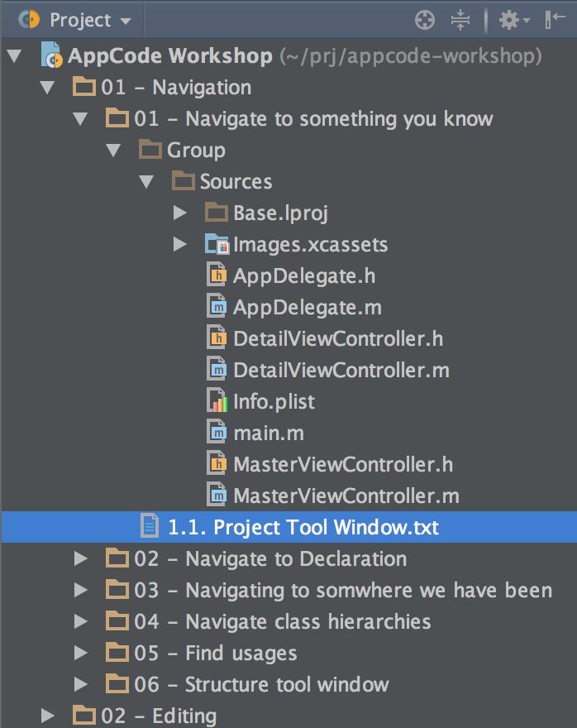Open Info.plist file
The image size is (577, 728).
pos(274,402)
